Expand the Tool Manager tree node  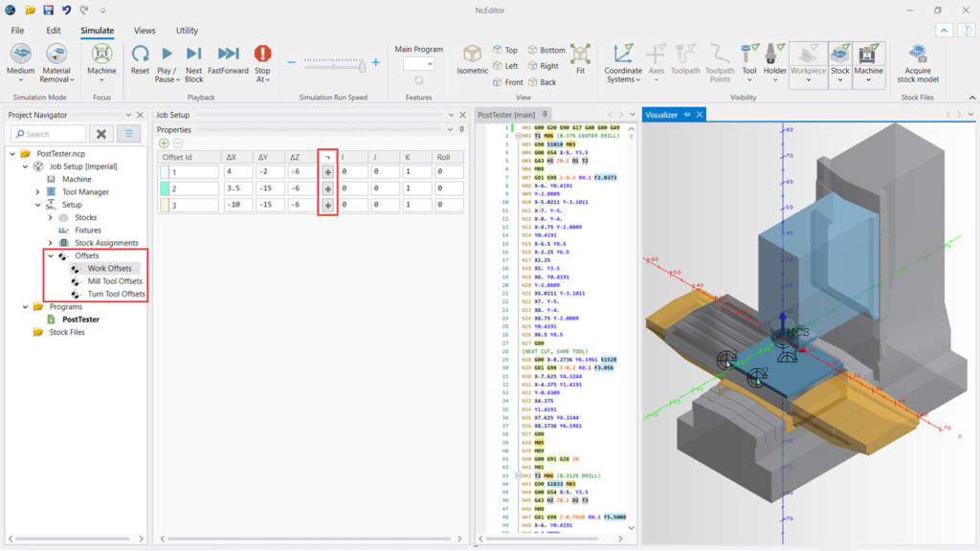38,192
